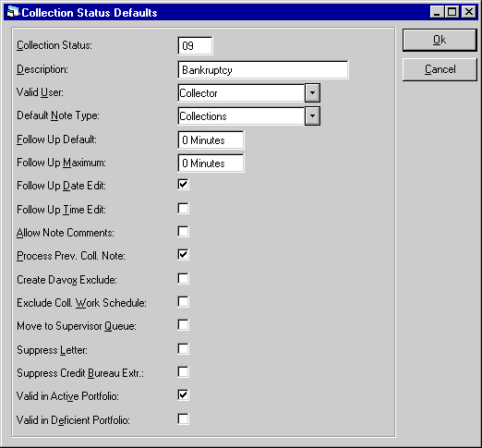The width and height of the screenshot is (482, 448).
Task: Check the Suppress Letter checkbox
Action: pos(183,349)
